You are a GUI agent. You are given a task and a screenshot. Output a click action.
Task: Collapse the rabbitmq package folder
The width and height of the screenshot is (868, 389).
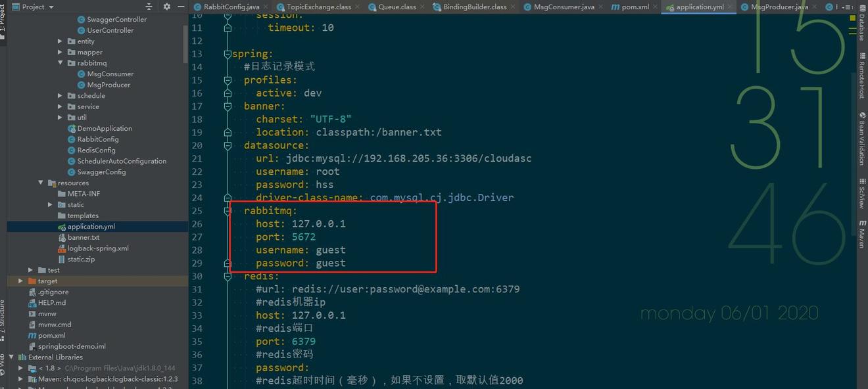point(59,62)
